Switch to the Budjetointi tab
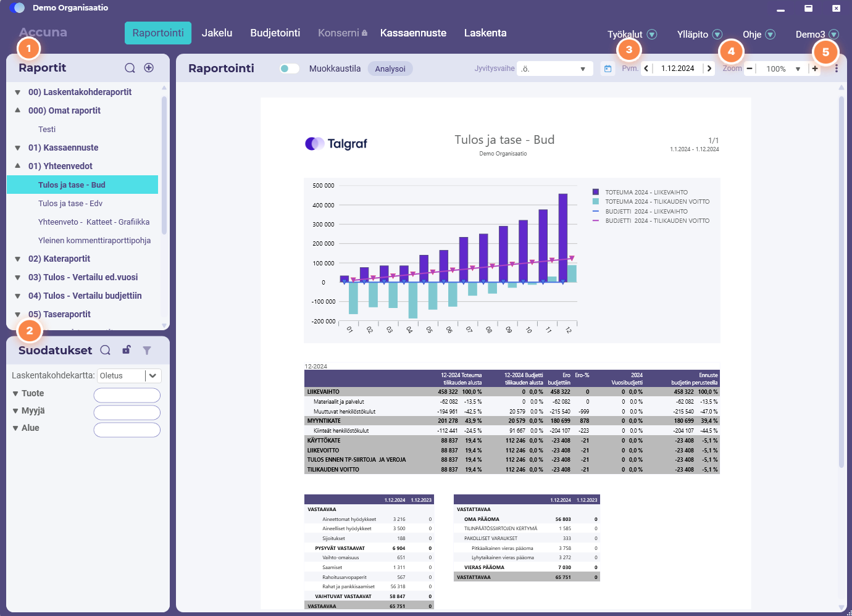 tap(275, 33)
